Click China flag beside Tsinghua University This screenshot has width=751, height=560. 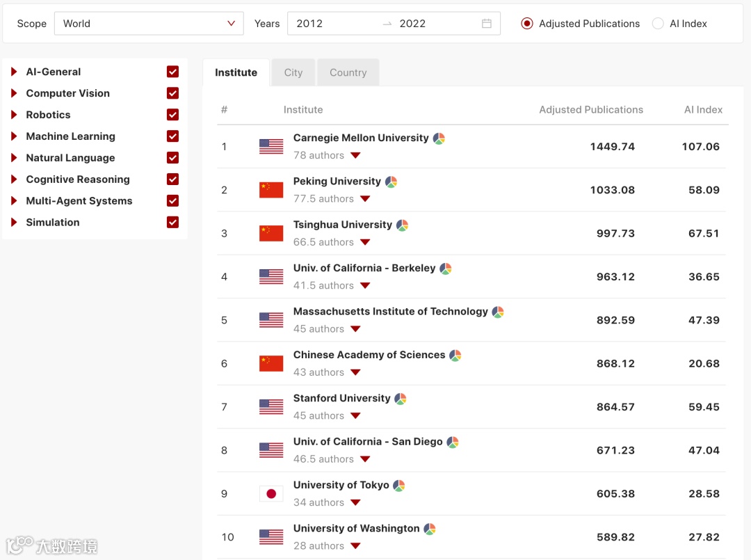pos(271,233)
